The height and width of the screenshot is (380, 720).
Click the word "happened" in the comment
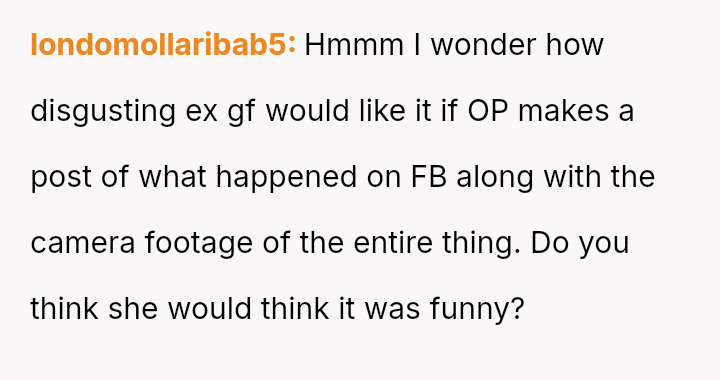[x=287, y=178]
